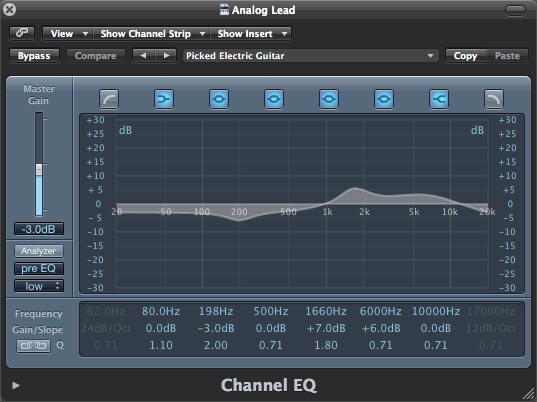The width and height of the screenshot is (537, 402).
Task: Click the 0.71 Q under 6000Hz
Action: [380, 345]
